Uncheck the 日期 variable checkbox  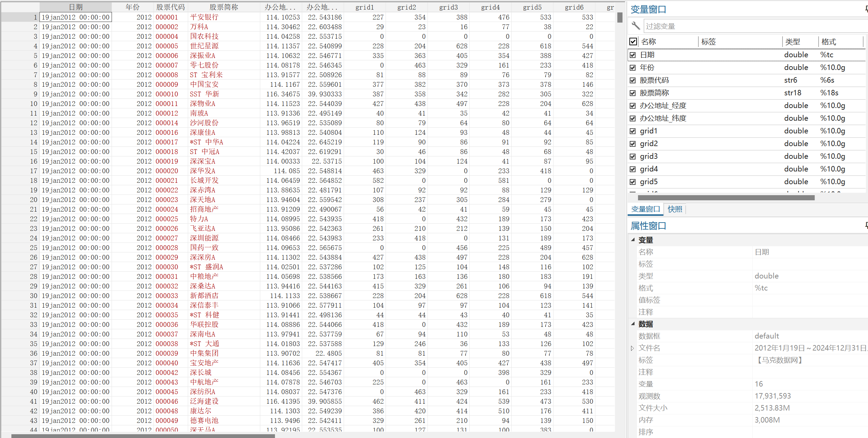[633, 55]
